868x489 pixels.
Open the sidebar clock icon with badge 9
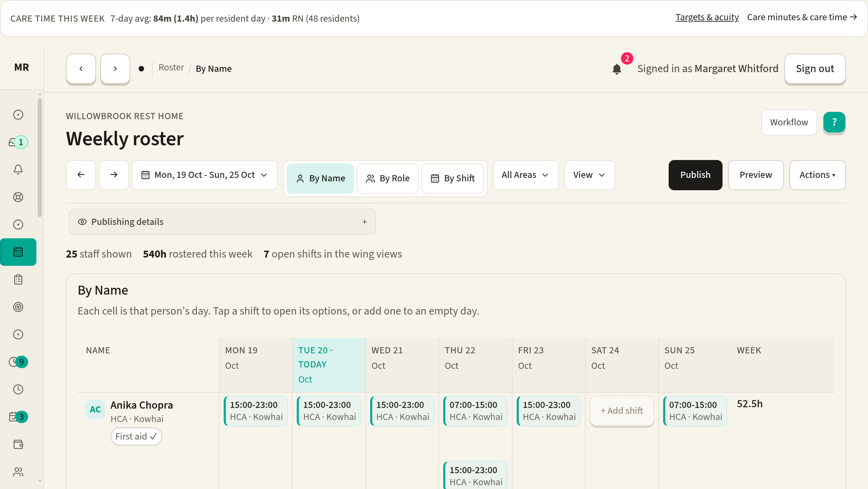(x=18, y=362)
